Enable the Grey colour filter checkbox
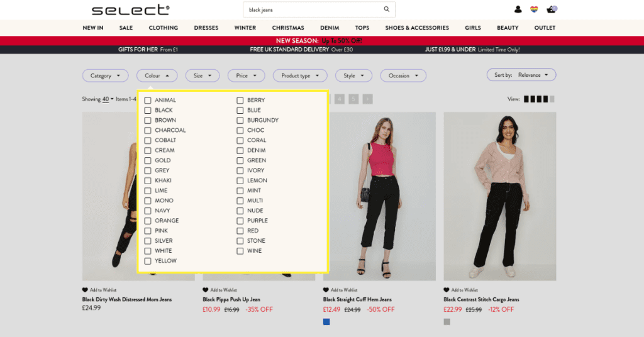The height and width of the screenshot is (337, 644). pos(148,170)
